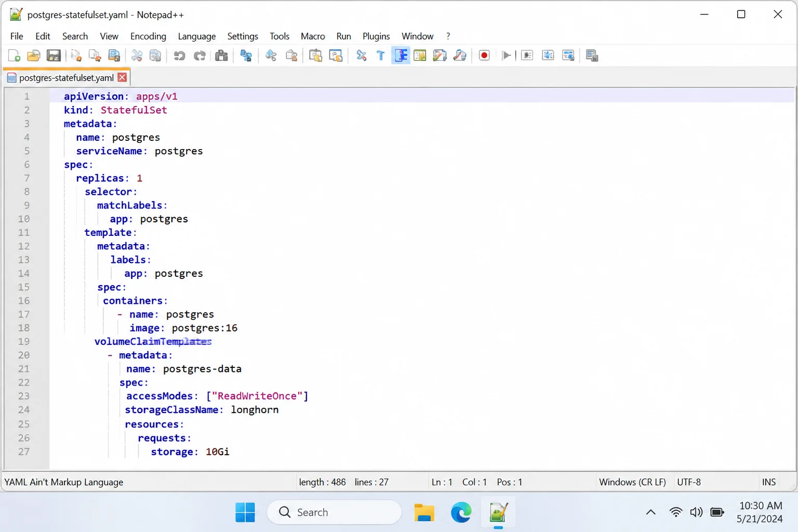798x532 pixels.
Task: Click the Notepad++ taskbar icon
Action: pyautogui.click(x=498, y=512)
